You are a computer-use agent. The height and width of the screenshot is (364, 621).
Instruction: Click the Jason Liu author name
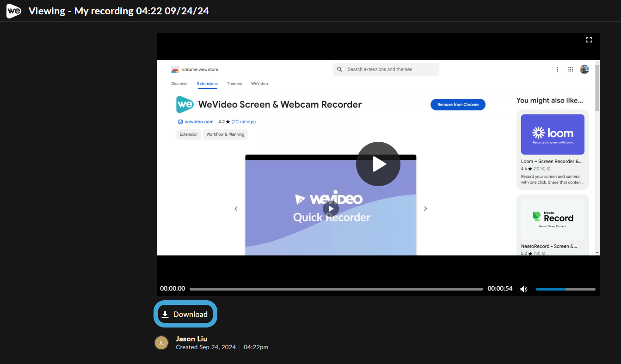click(x=191, y=339)
